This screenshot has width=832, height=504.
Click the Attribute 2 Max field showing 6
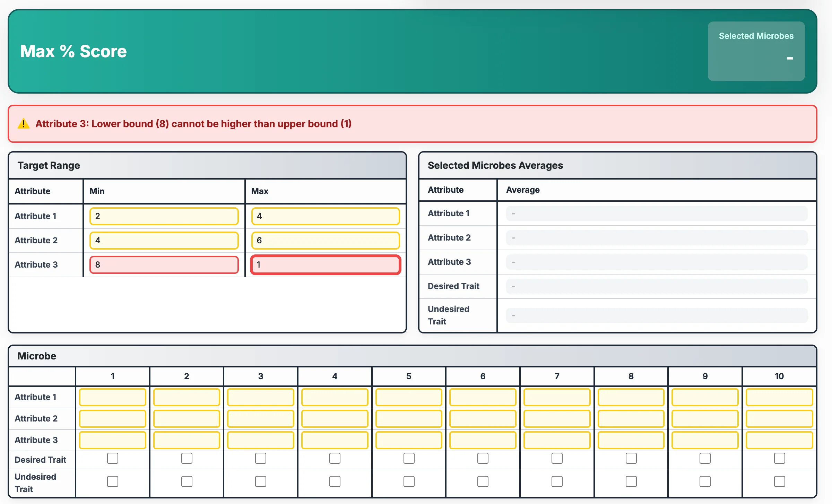pyautogui.click(x=325, y=240)
